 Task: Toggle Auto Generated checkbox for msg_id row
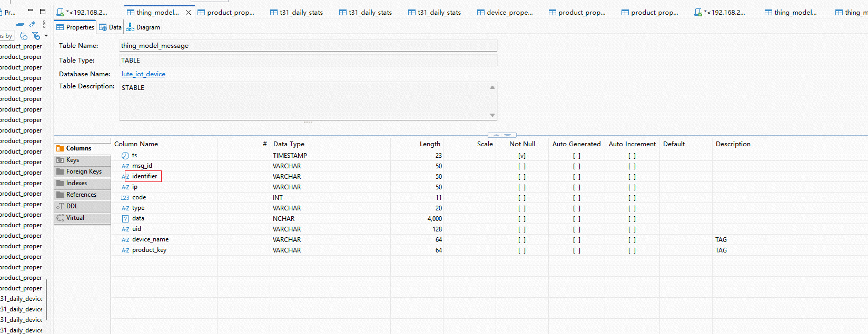click(x=576, y=166)
